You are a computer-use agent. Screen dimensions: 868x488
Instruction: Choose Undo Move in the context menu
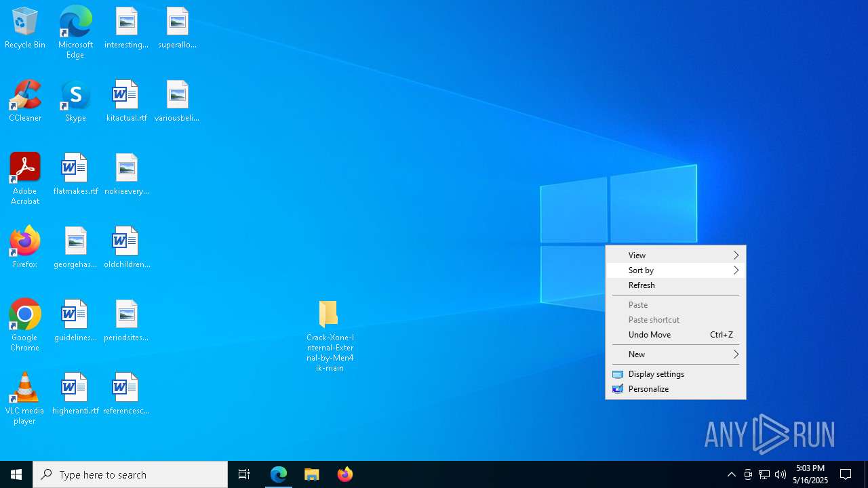(675, 335)
